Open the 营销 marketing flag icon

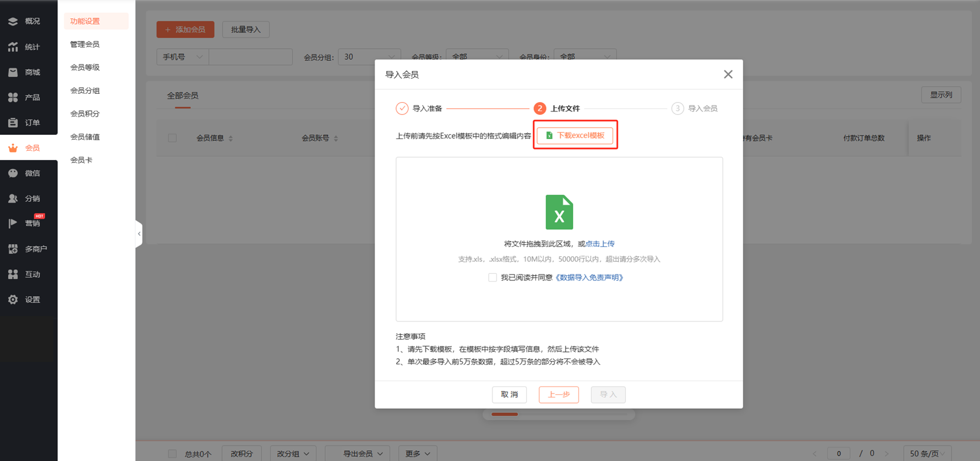pyautogui.click(x=13, y=223)
